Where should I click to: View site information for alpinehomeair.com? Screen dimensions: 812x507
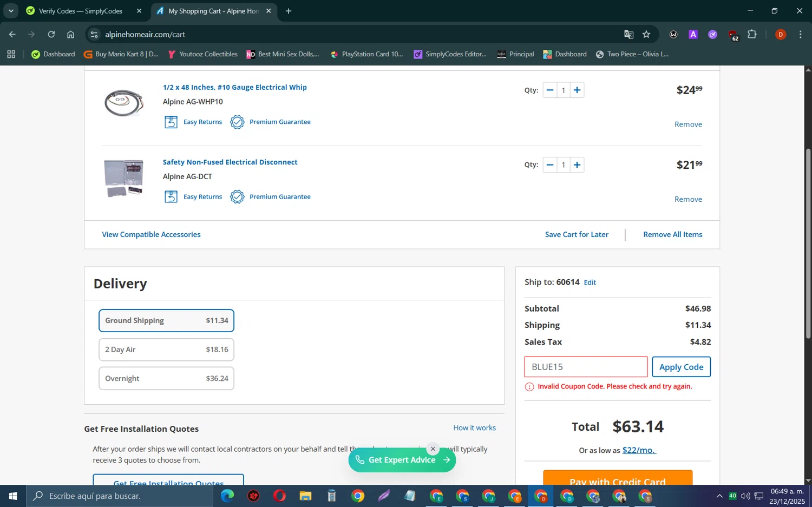click(94, 34)
